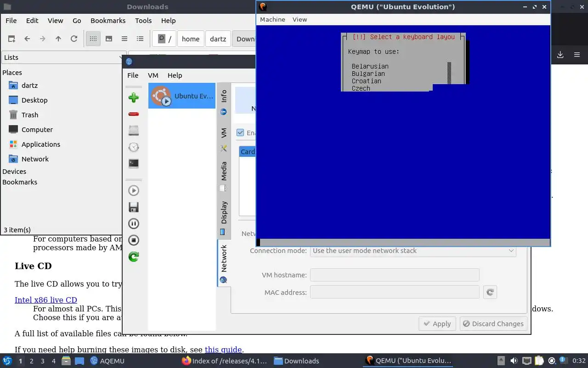588x368 pixels.
Task: Click the VM hostname input field
Action: (x=395, y=275)
